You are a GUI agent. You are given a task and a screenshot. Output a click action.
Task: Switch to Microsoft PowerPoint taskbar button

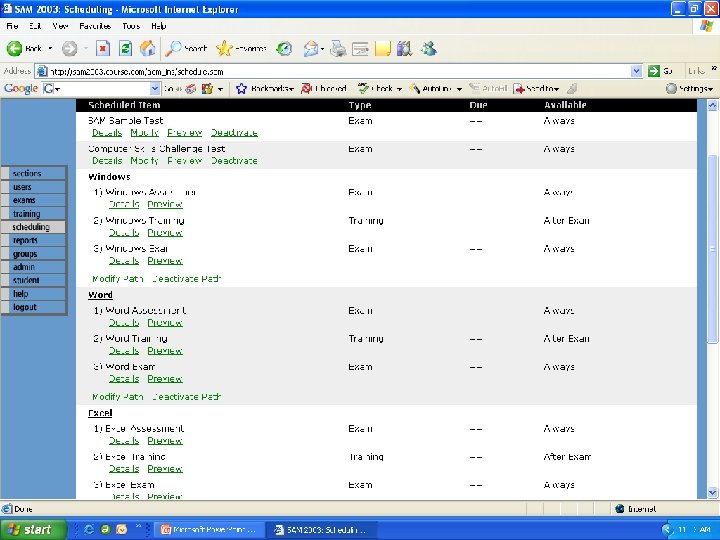(210, 529)
